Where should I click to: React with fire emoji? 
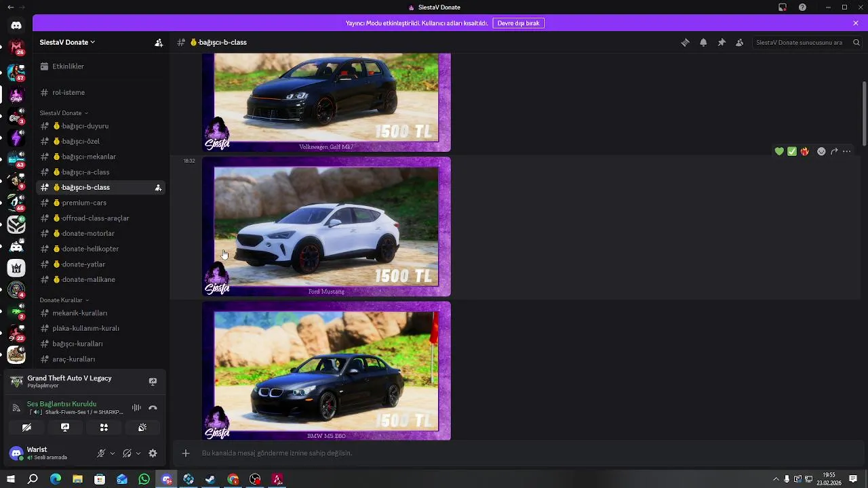(804, 151)
